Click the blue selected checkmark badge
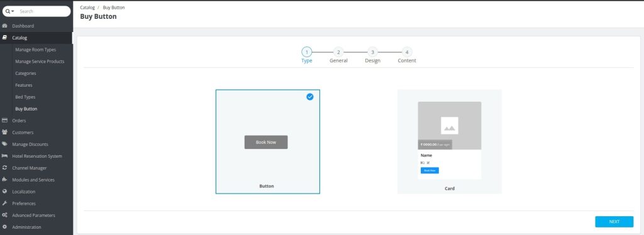Image resolution: width=644 pixels, height=235 pixels. 310,97
